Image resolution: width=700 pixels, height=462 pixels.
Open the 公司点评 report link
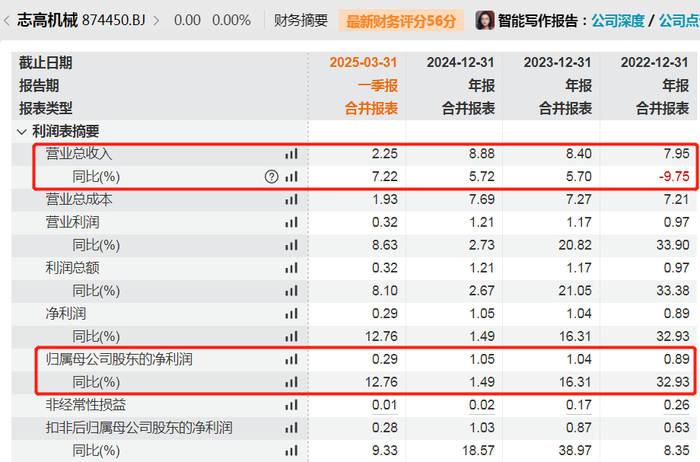pyautogui.click(x=679, y=21)
